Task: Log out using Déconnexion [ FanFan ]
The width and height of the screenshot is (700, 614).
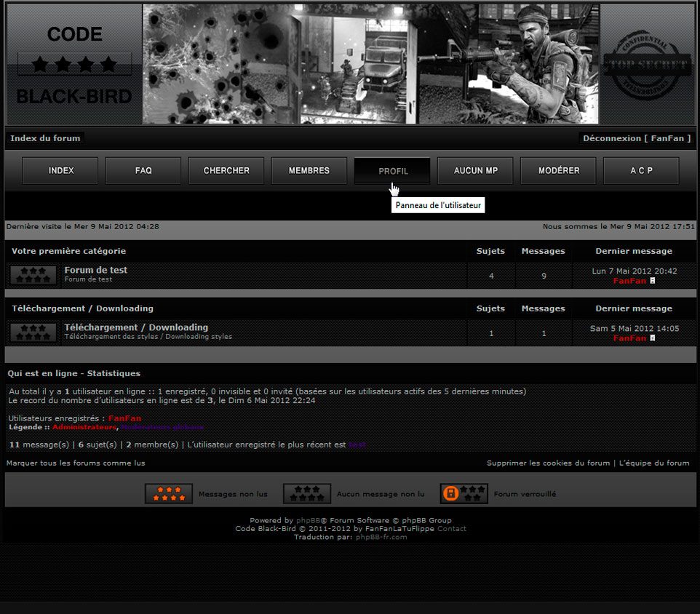Action: point(636,138)
